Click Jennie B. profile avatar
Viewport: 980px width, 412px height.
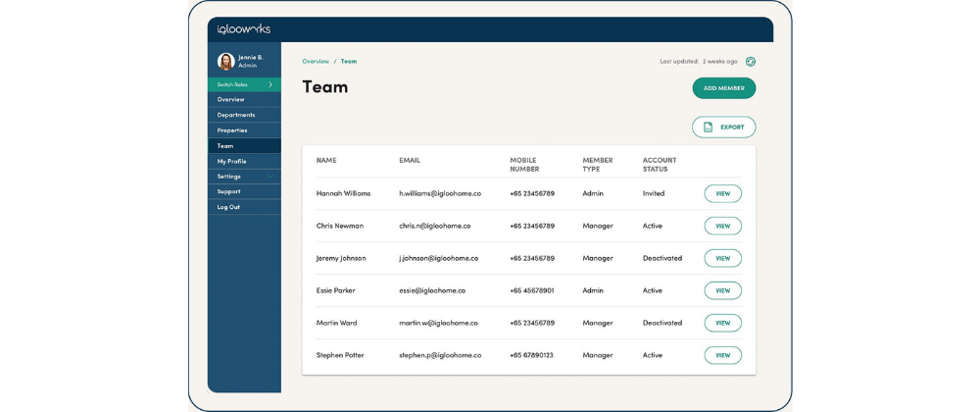tap(225, 61)
